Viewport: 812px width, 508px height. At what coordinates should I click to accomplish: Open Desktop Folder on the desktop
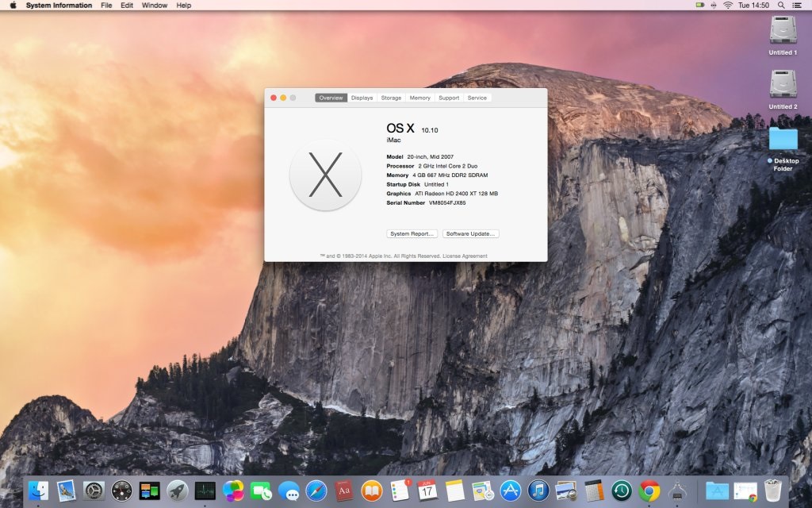[x=783, y=148]
